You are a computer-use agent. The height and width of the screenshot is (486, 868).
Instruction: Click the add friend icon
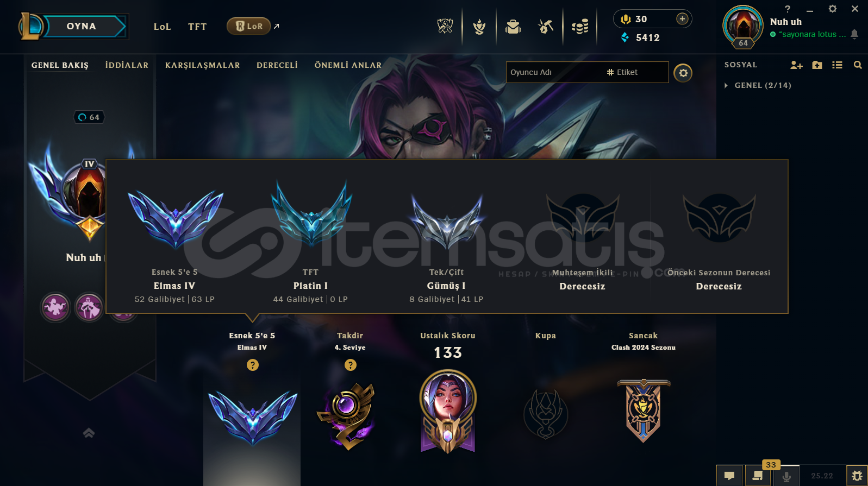tap(796, 65)
